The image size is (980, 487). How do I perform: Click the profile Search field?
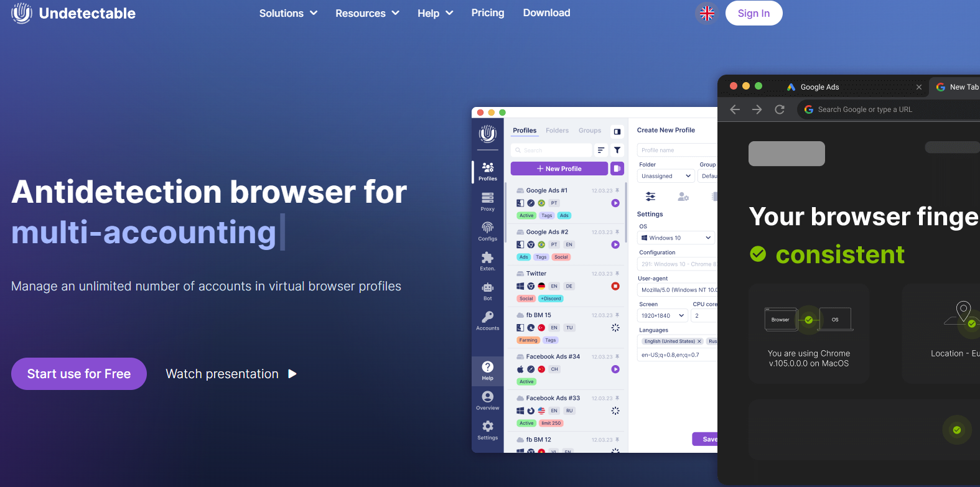(x=552, y=151)
